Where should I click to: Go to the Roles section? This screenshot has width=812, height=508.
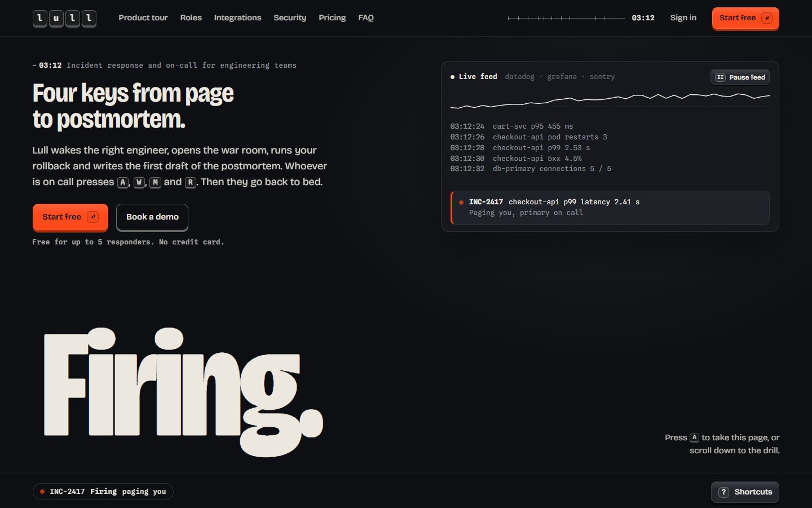[191, 17]
